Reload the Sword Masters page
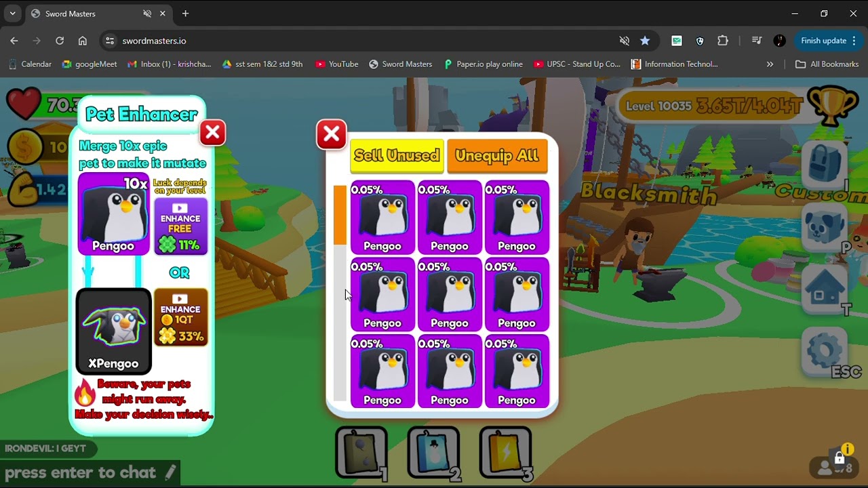 (60, 41)
